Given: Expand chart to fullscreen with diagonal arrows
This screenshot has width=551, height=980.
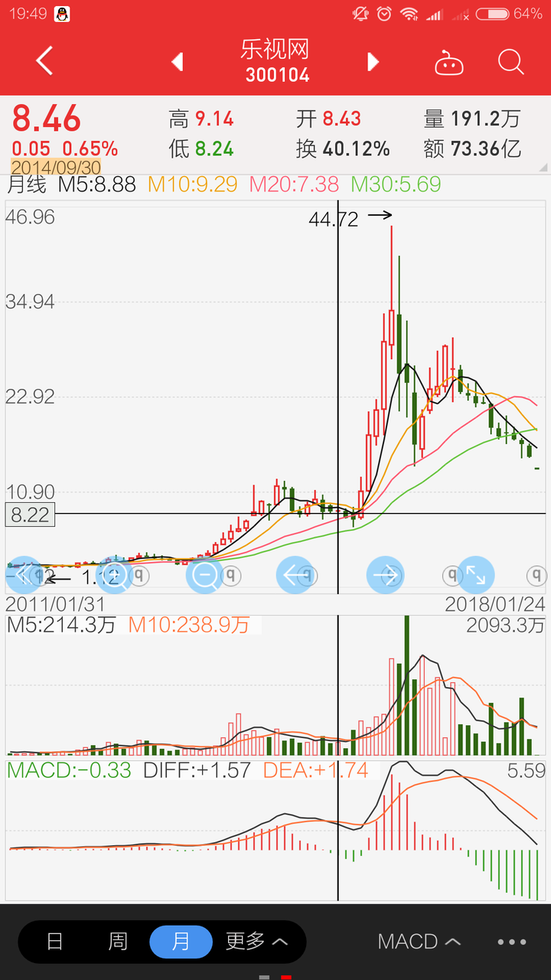Looking at the screenshot, I should (x=476, y=574).
